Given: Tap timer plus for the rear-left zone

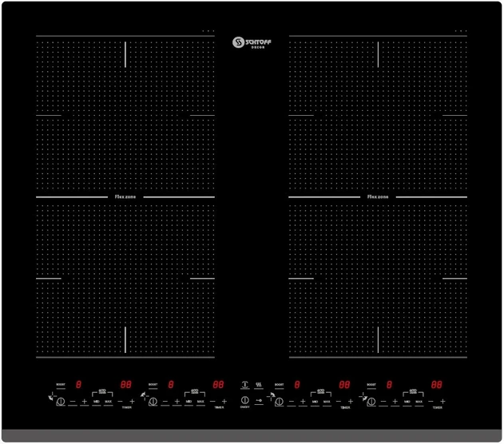Looking at the screenshot, I should 224,401.
